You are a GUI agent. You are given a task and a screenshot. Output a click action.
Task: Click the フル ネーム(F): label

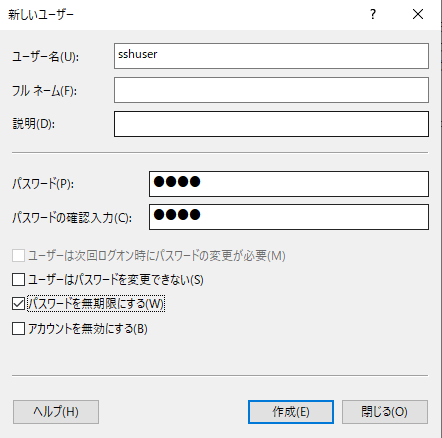click(44, 91)
